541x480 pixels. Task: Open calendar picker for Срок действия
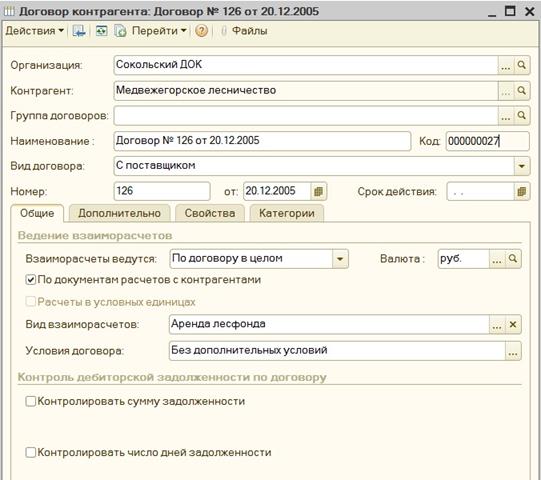(x=522, y=191)
